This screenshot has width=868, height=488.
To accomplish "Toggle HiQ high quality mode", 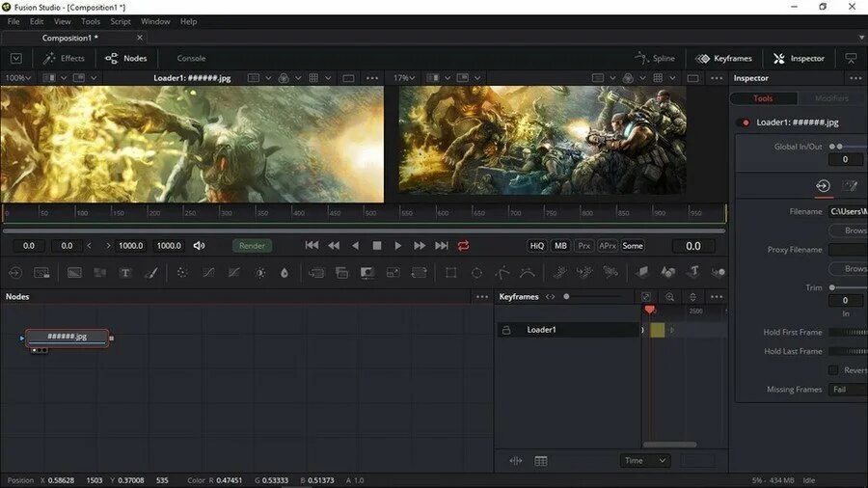I will (x=537, y=246).
